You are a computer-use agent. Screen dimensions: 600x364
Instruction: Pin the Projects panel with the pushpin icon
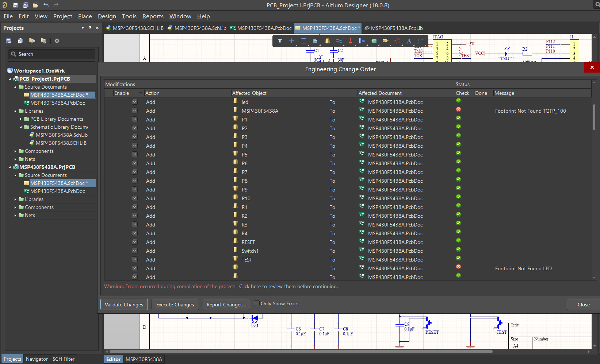pos(90,28)
